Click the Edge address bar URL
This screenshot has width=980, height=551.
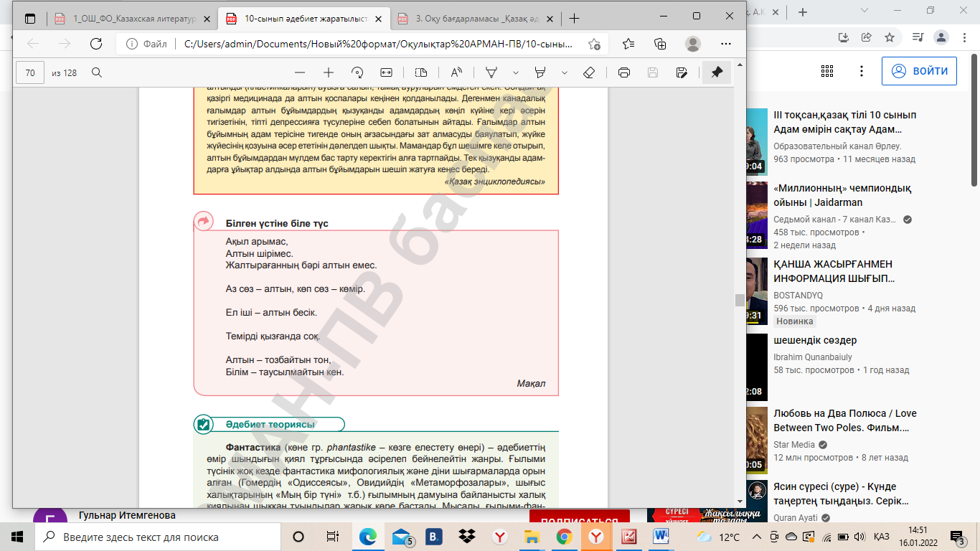pos(379,44)
